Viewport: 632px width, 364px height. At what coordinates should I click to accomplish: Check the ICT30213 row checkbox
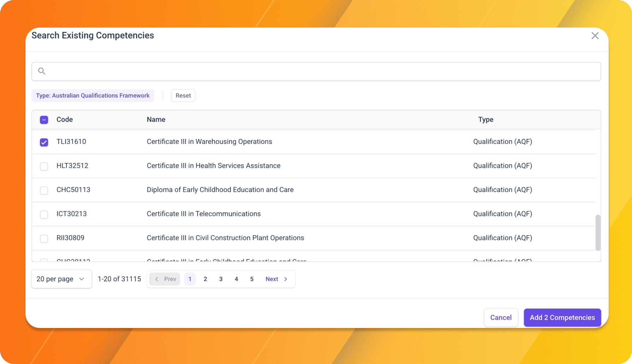click(44, 214)
